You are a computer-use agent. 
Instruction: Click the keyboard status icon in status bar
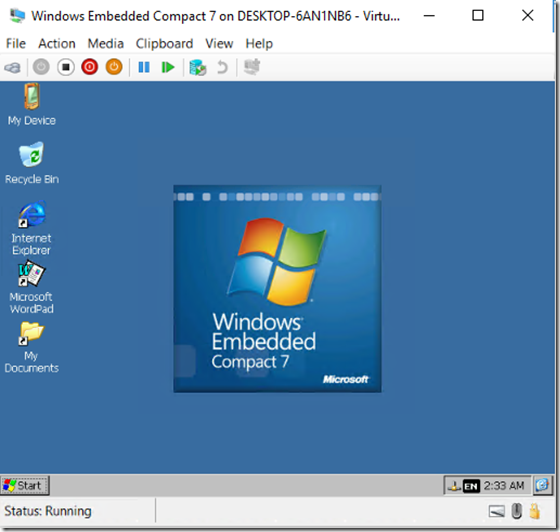(x=496, y=512)
